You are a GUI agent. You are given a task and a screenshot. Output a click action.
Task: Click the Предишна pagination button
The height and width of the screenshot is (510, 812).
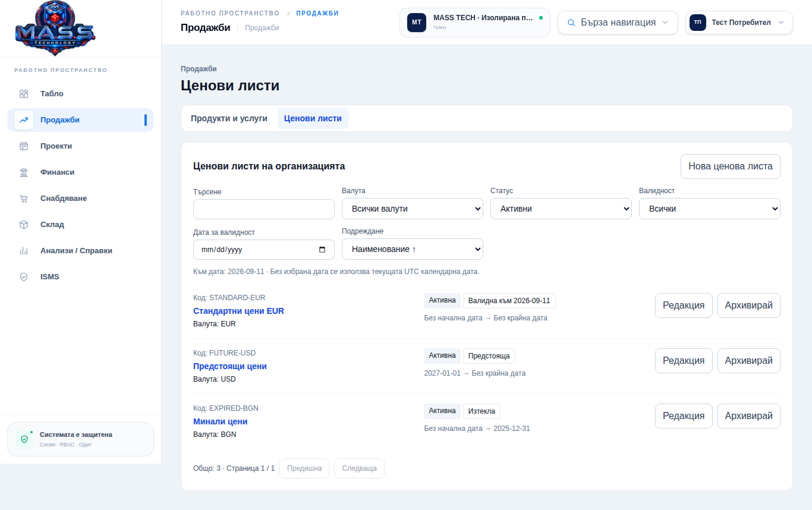(x=304, y=468)
